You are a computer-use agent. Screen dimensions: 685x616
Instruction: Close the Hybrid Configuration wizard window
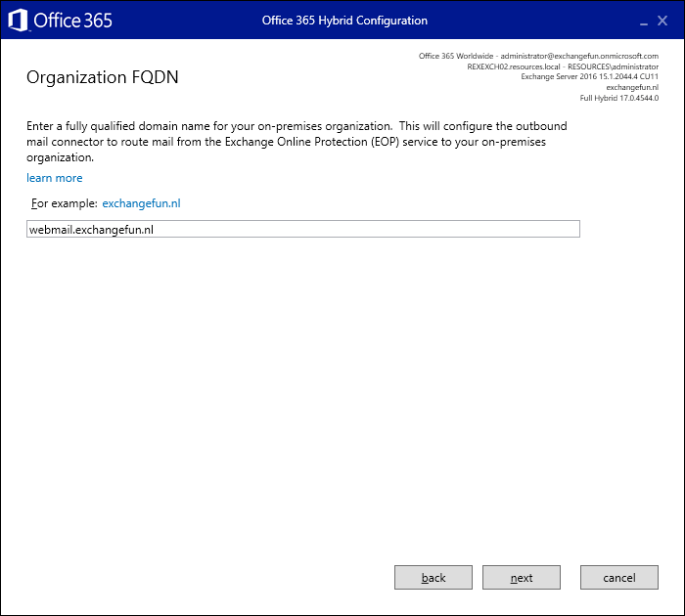pos(662,20)
